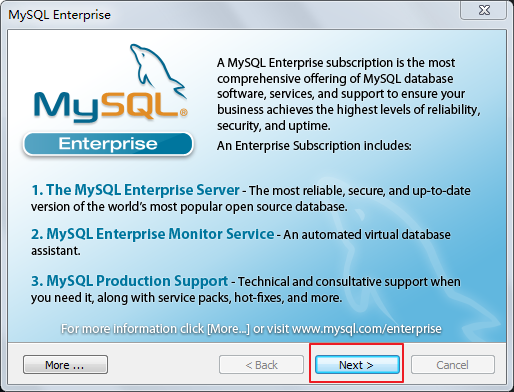This screenshot has height=392, width=514.
Task: Select 'MySQL Production Support' heading
Action: (137, 281)
